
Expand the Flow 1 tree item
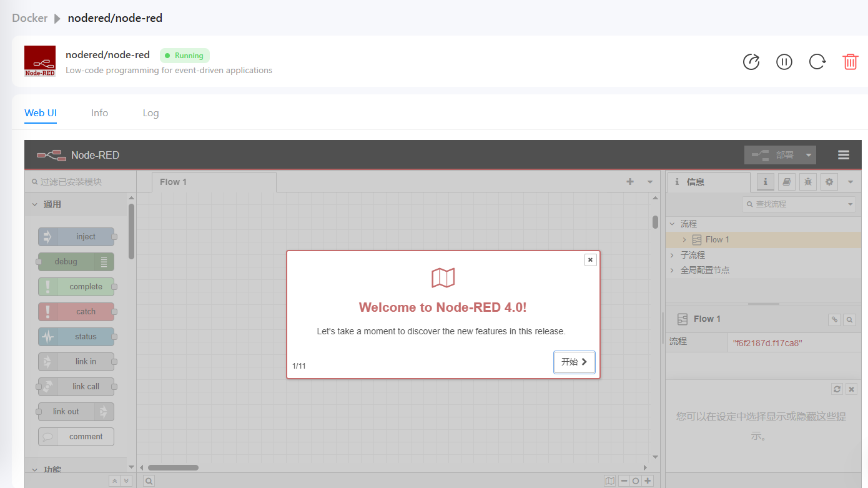684,240
